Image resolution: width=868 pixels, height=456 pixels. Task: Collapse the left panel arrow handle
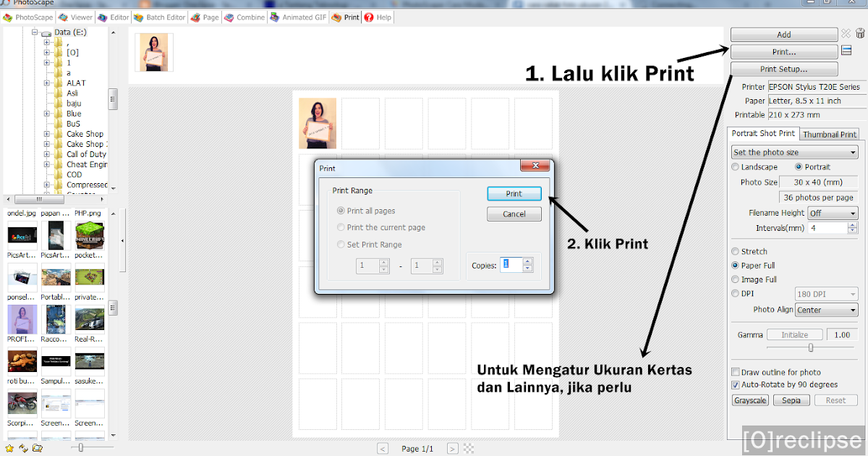122,240
